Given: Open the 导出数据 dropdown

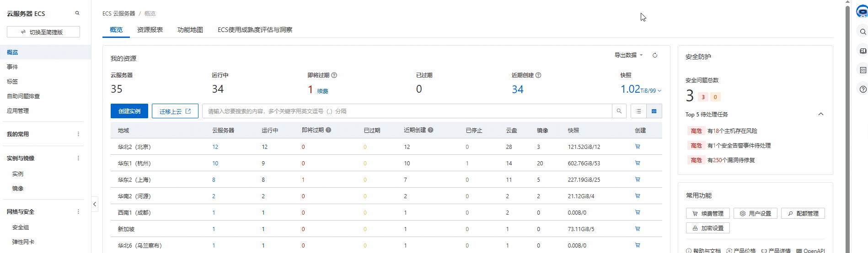Looking at the screenshot, I should (628, 55).
